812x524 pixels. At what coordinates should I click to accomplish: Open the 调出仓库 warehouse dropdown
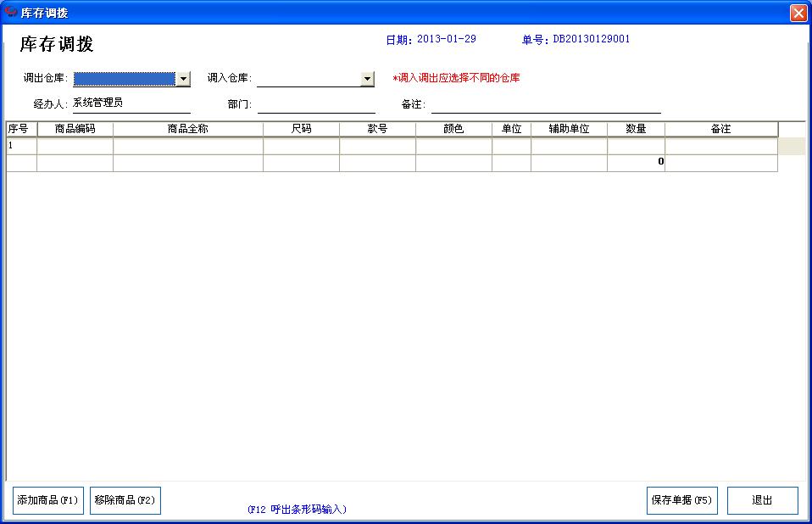[183, 78]
